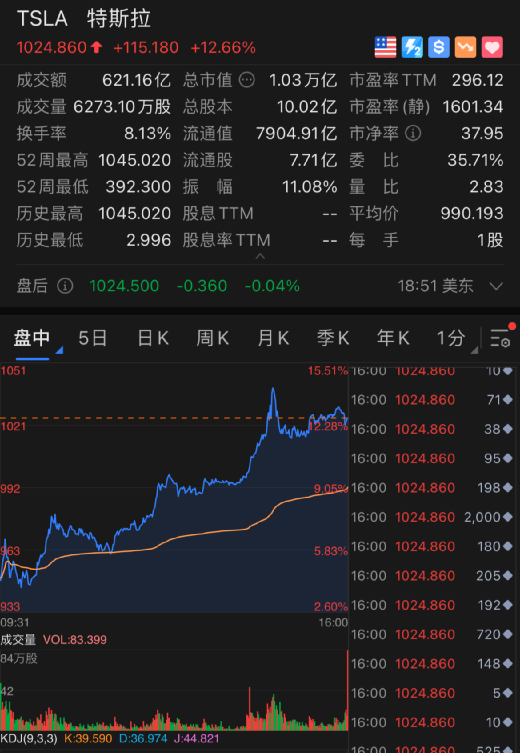
Task: Tap the 市盈率TTM value 296.12
Action: coord(477,80)
